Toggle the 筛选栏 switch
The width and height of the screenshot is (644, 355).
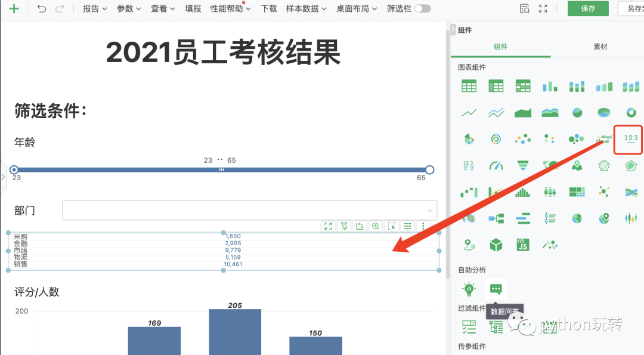pos(422,8)
